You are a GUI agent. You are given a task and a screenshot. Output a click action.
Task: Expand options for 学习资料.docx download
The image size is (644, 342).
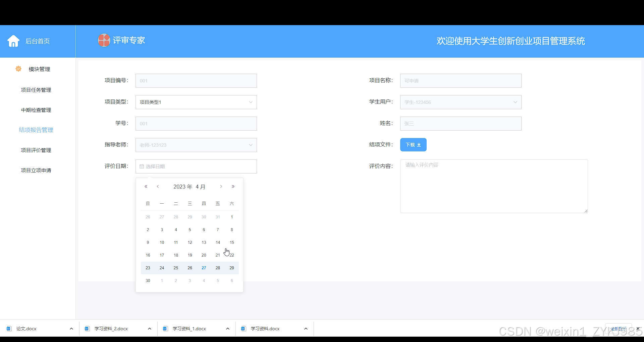coord(306,329)
